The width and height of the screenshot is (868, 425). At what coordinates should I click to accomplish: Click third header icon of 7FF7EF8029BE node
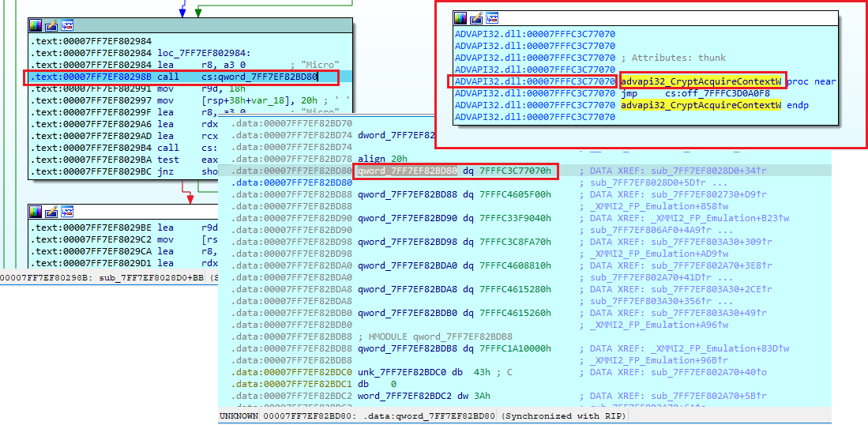point(68,212)
